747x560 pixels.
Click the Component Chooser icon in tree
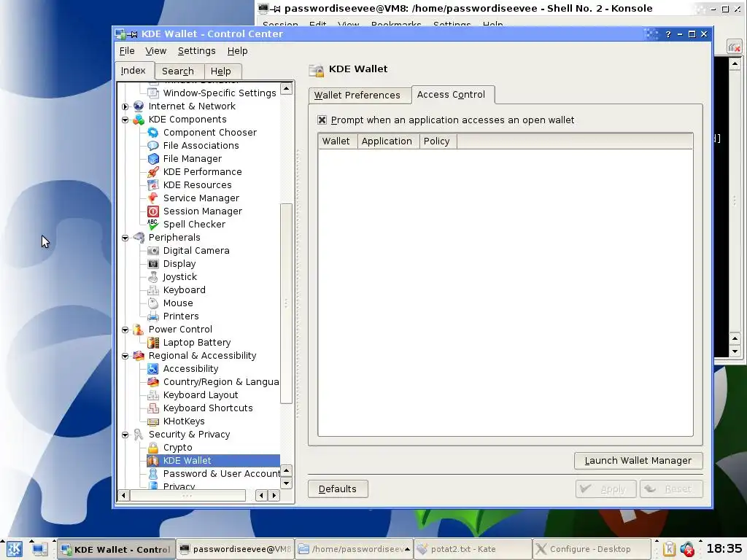click(x=153, y=133)
